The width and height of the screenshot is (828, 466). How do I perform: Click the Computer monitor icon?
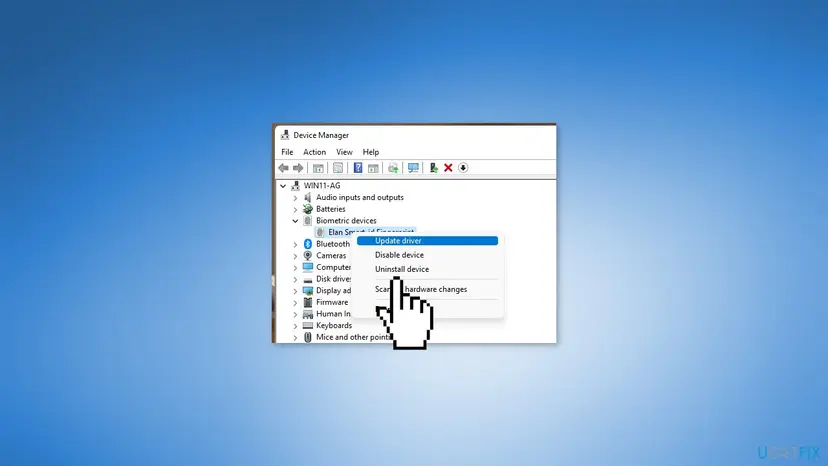(x=308, y=267)
